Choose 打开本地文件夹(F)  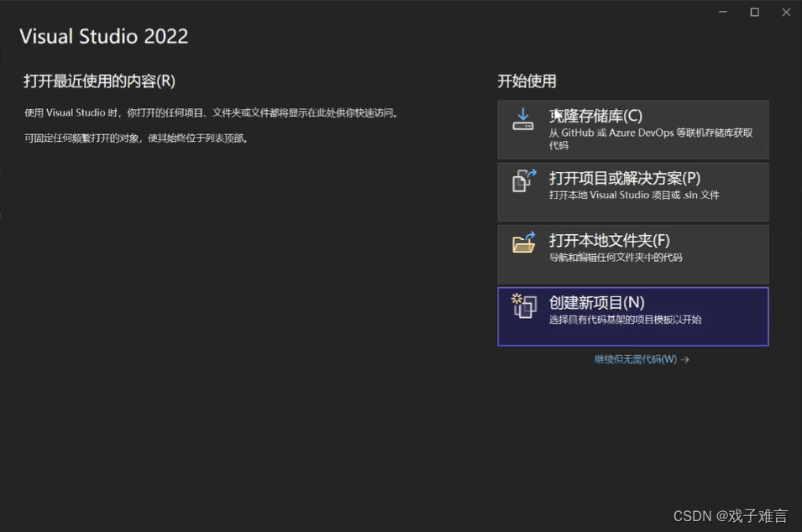click(633, 254)
